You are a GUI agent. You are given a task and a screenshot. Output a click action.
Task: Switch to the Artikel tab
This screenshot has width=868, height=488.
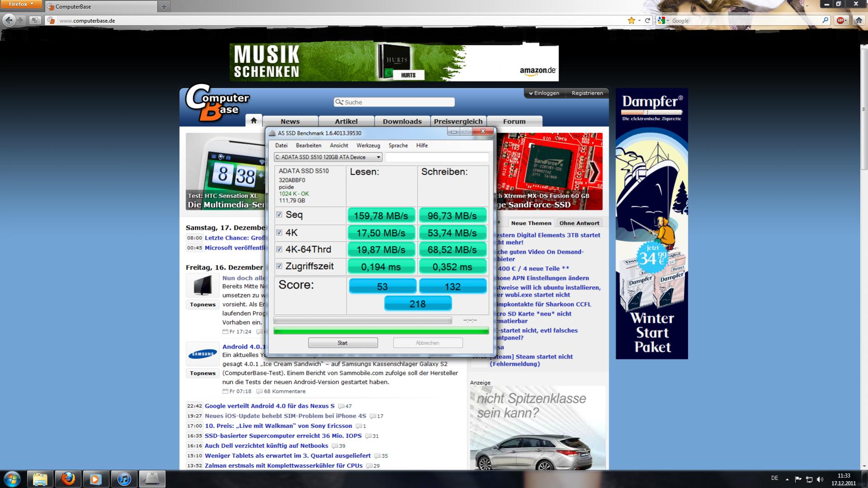click(x=346, y=121)
